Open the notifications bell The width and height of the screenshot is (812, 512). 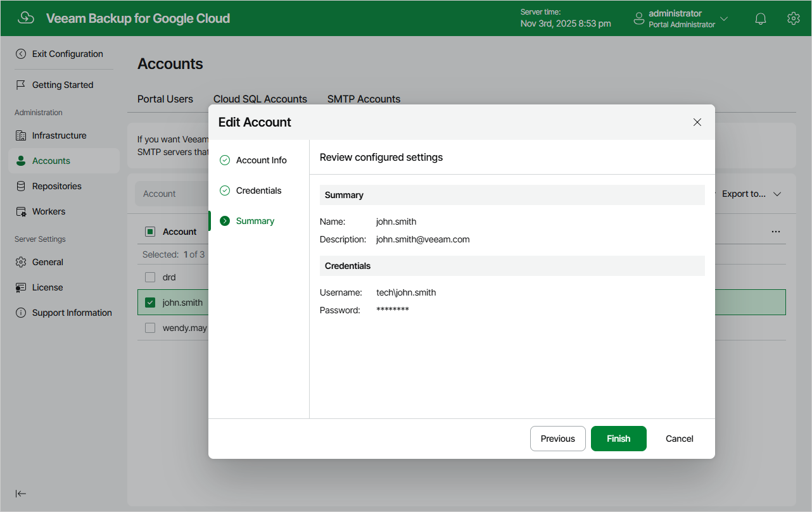761,18
